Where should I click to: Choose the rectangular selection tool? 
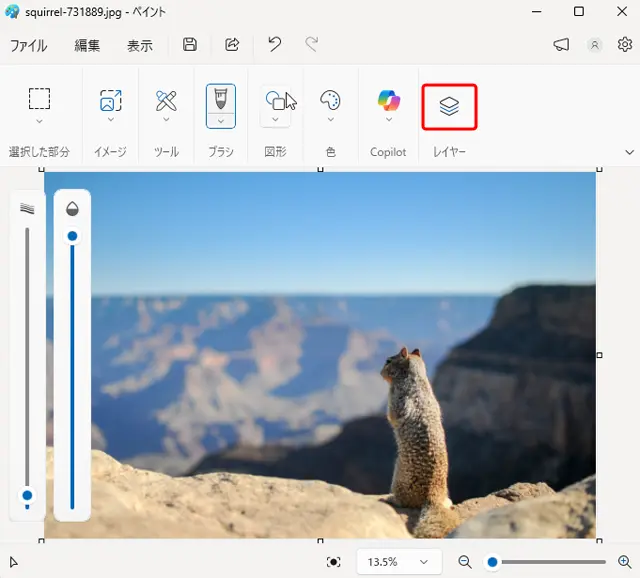[39, 99]
